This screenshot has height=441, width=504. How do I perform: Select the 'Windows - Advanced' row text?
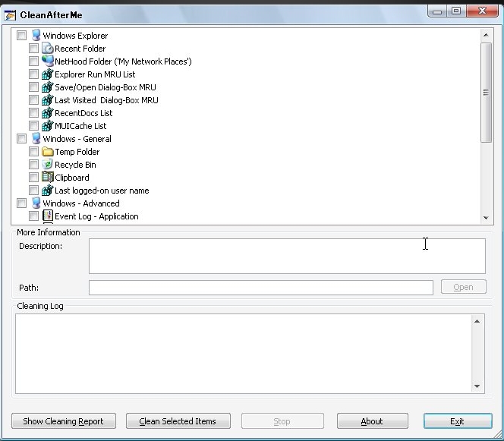[x=81, y=203]
